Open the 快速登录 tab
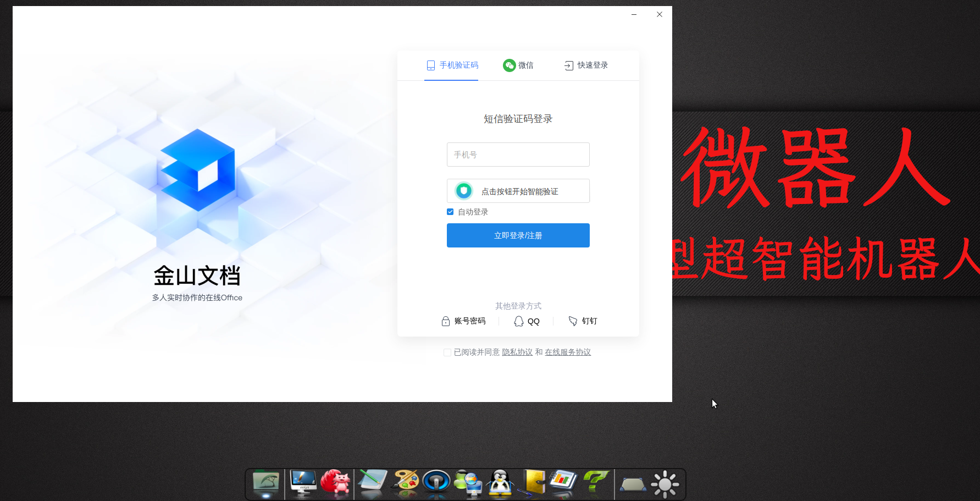 click(x=586, y=65)
